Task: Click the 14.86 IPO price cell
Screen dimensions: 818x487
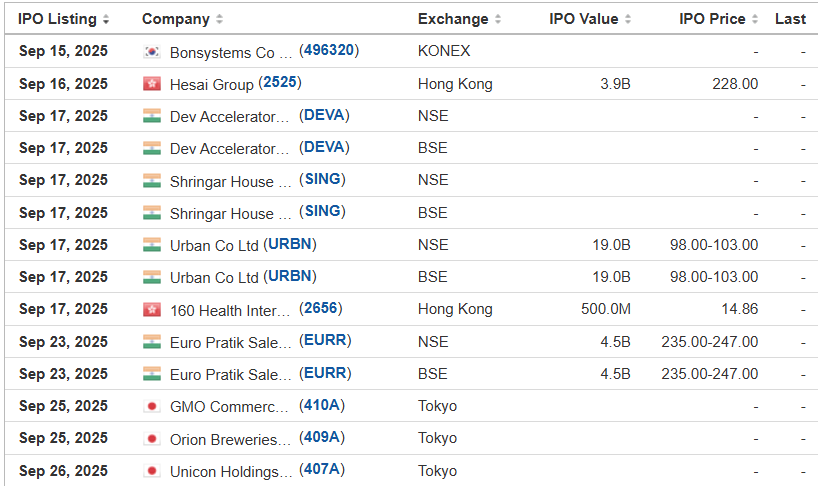Action: pyautogui.click(x=740, y=309)
